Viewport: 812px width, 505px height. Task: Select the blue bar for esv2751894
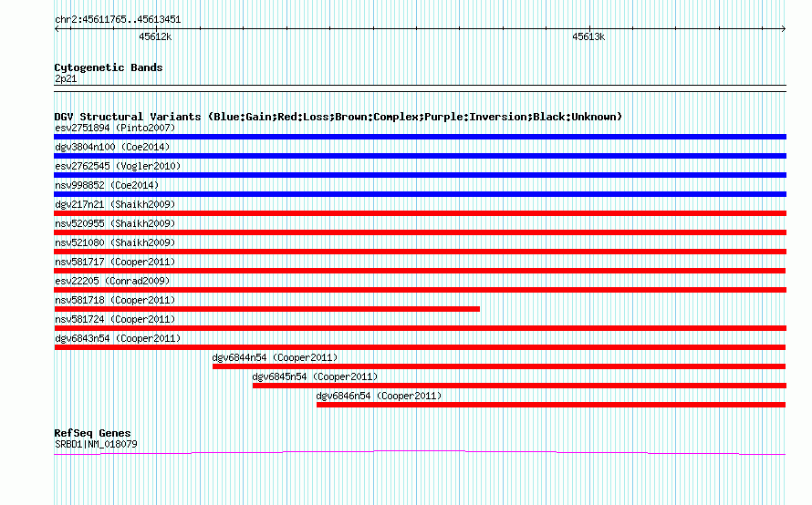420,137
